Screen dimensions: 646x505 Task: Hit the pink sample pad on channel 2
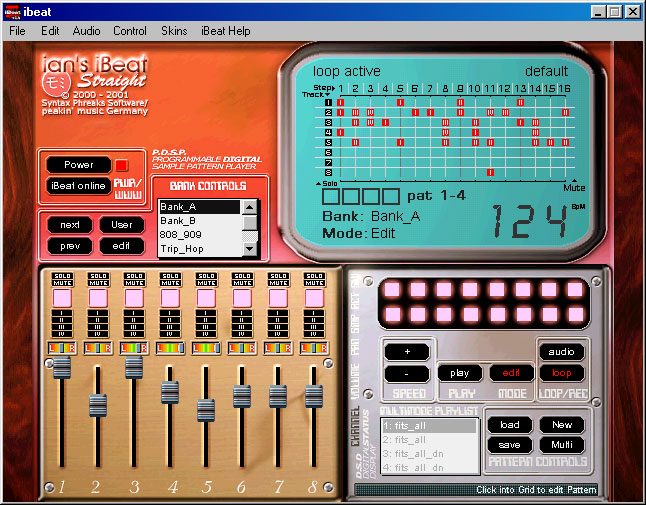[x=98, y=298]
